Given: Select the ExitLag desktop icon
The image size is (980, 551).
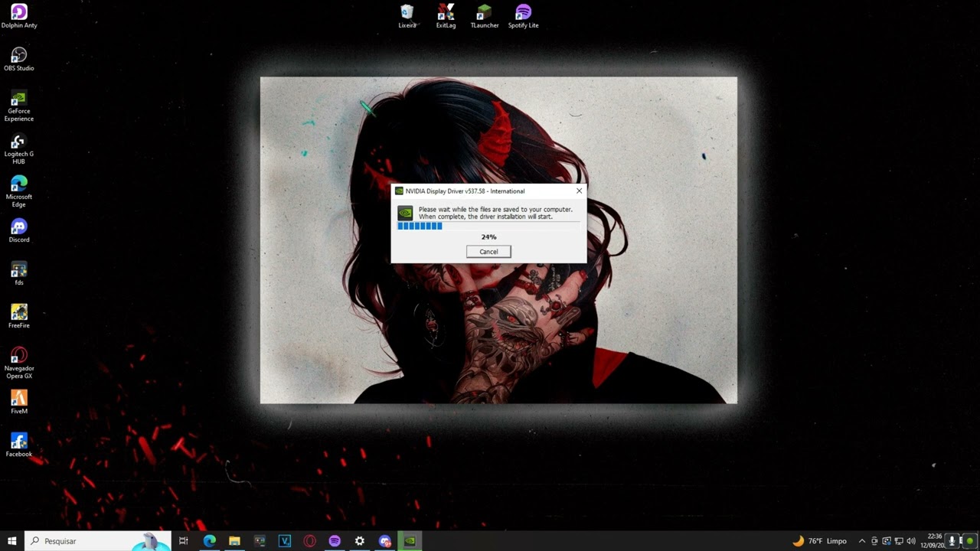Looking at the screenshot, I should (x=446, y=16).
